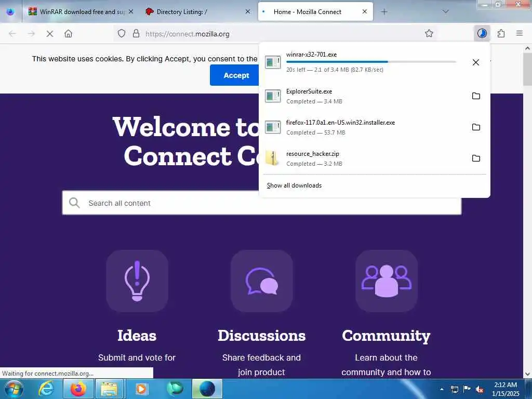Show resource_hacker.zip in its folder
532x399 pixels.
coord(476,158)
